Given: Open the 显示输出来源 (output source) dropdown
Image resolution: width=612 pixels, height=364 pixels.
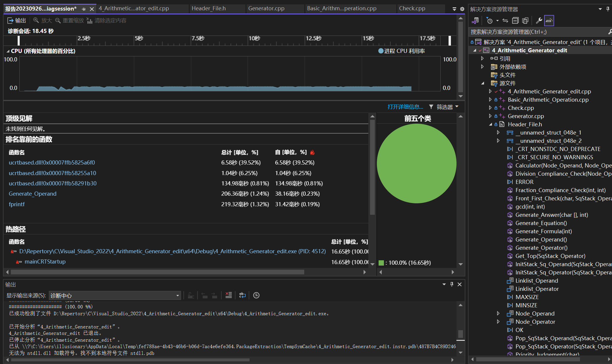Looking at the screenshot, I should tap(115, 296).
